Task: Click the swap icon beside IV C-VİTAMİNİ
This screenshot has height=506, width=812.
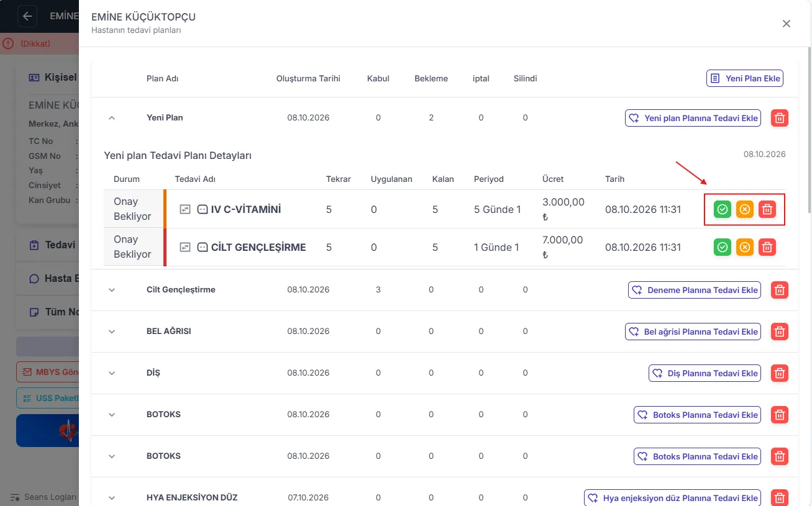Action: tap(185, 209)
